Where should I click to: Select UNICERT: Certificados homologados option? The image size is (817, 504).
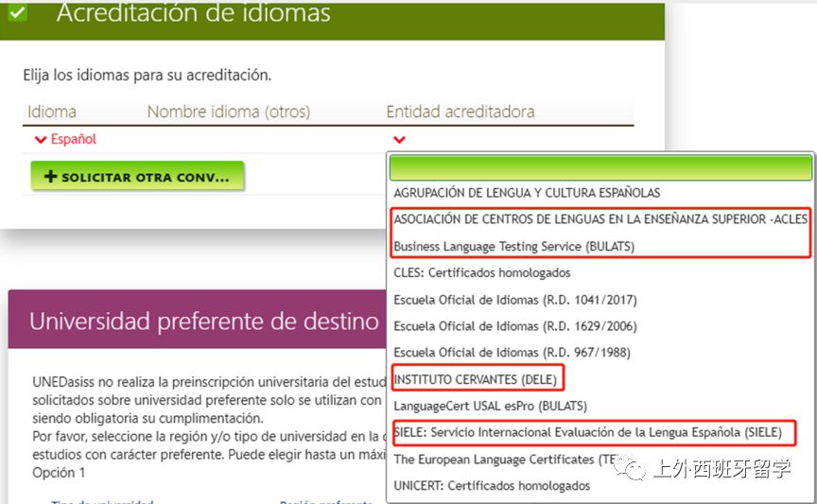tap(492, 486)
